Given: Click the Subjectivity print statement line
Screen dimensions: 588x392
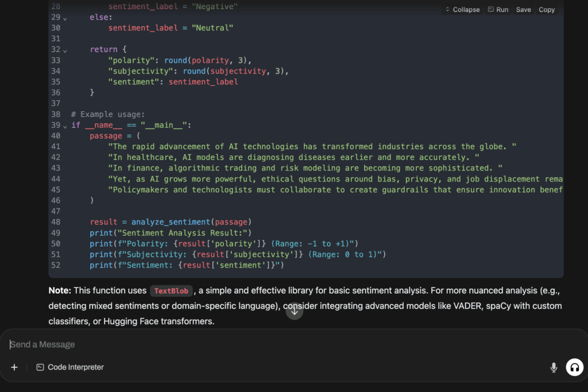Looking at the screenshot, I should click(x=238, y=254).
